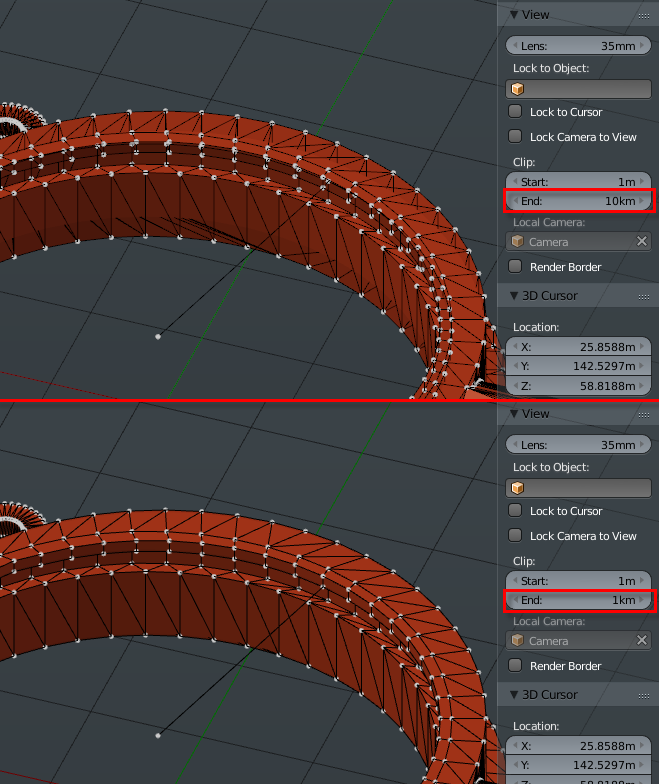The image size is (659, 784).
Task: Click the lower Clip Start field showing 1m
Action: (578, 580)
